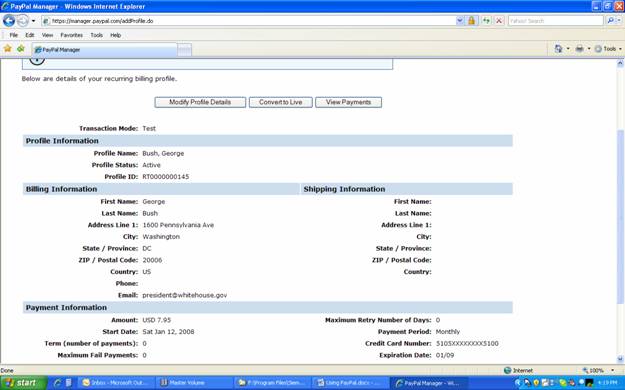Click Modify Profile Details button
This screenshot has width=625, height=390.
click(x=200, y=102)
